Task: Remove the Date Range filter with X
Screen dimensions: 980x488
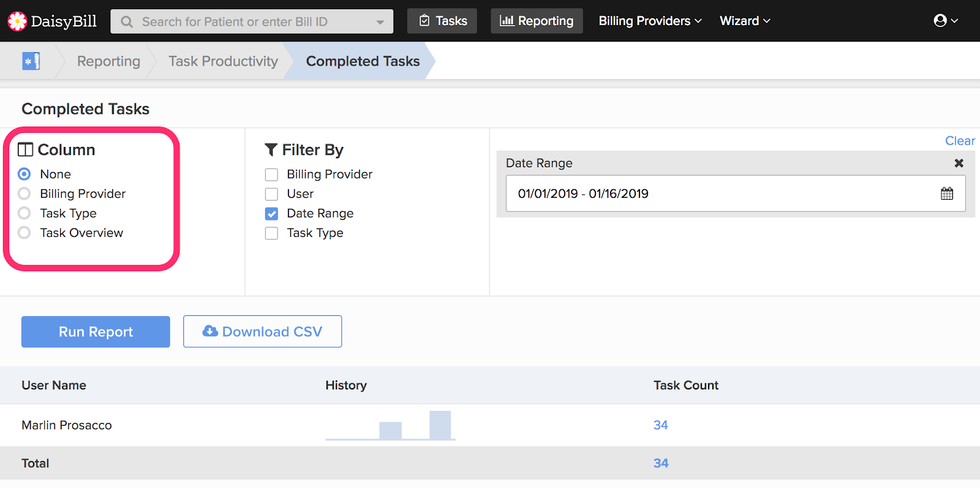Action: (959, 163)
